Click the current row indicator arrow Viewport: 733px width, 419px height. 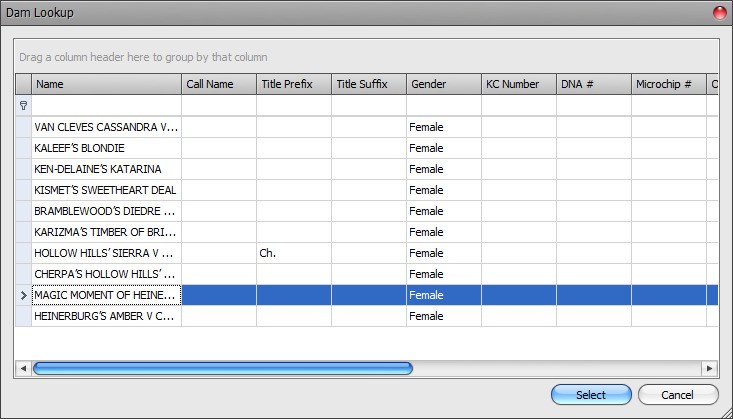pos(23,295)
